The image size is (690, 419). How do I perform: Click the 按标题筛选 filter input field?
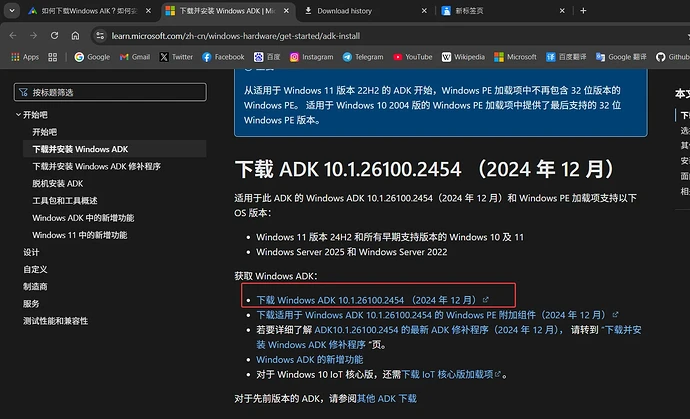point(110,92)
